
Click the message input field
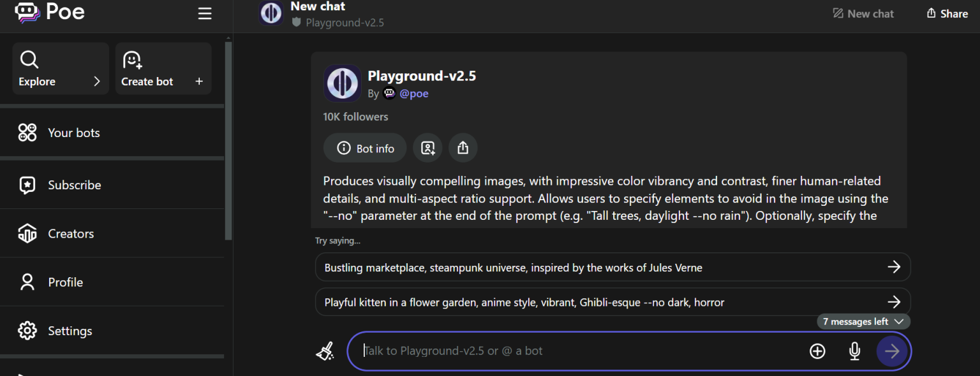[574, 351]
